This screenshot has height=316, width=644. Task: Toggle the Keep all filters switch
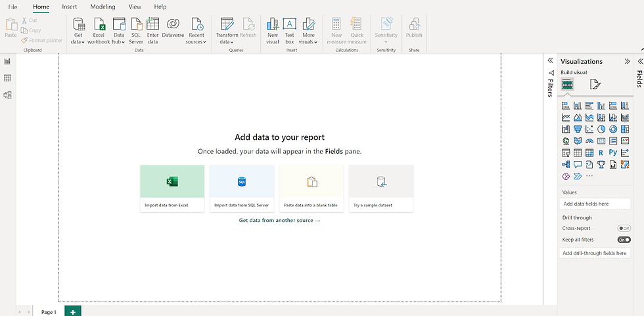coord(624,240)
